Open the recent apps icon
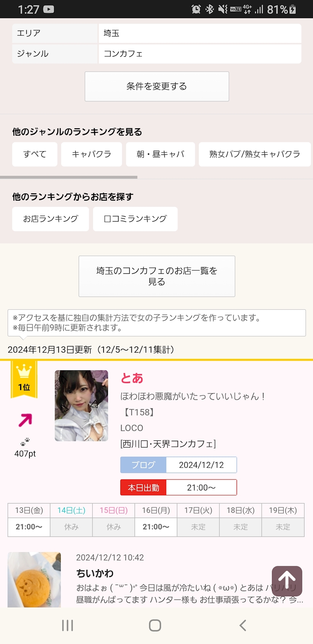 (x=67, y=625)
